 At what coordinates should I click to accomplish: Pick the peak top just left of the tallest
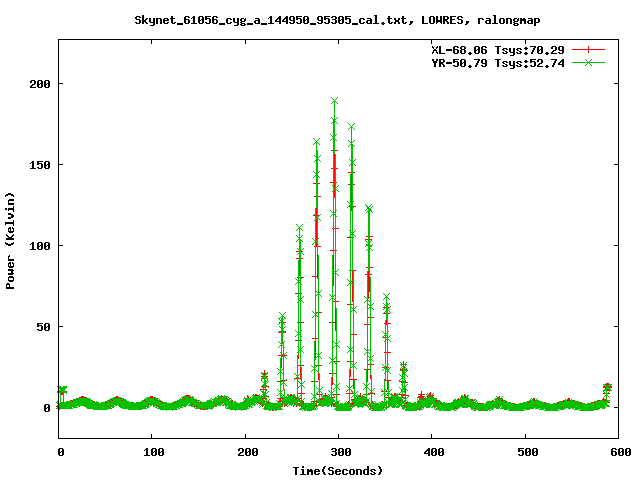click(x=316, y=142)
